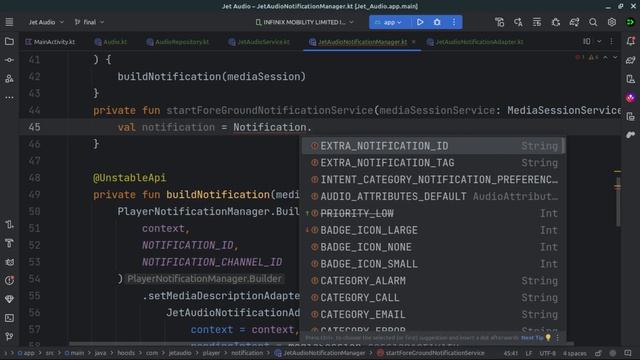Switch to MainActivity.kt tab
This screenshot has height=360, width=640.
(x=50, y=42)
